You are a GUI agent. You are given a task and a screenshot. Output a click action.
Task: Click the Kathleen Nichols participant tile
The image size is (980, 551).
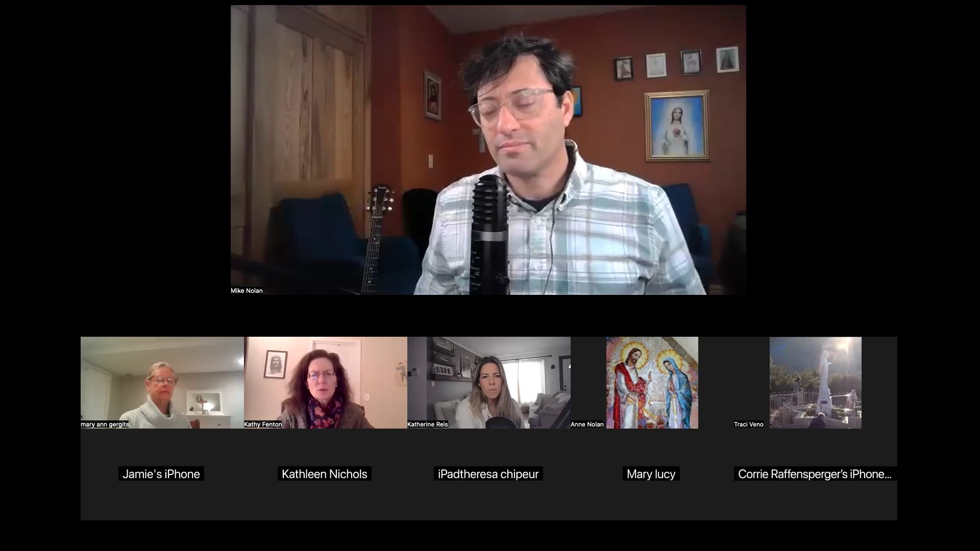tap(325, 474)
